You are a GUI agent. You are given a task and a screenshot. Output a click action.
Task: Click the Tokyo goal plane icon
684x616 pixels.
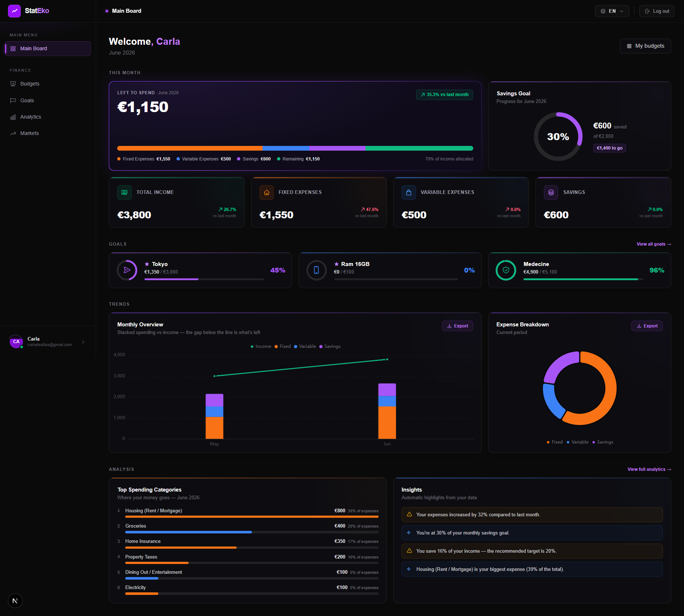pos(127,270)
